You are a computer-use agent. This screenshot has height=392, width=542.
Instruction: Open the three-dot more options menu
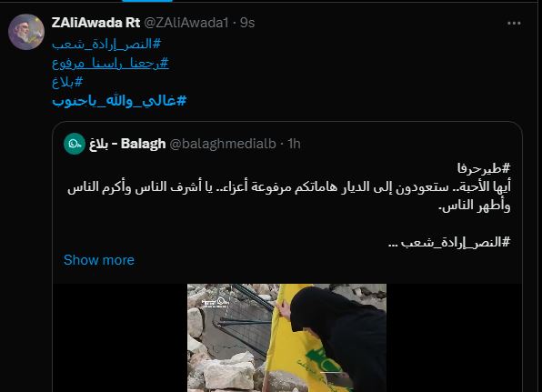tap(514, 23)
